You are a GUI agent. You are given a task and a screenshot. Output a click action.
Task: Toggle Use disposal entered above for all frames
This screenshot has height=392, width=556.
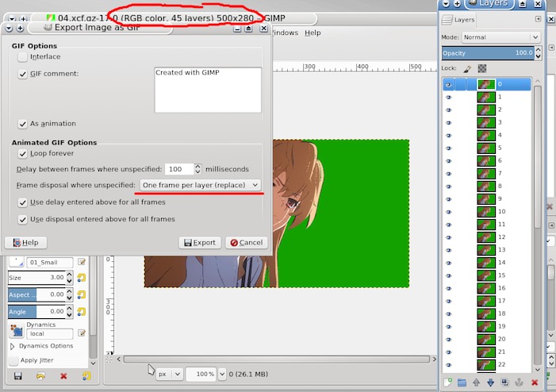22,219
